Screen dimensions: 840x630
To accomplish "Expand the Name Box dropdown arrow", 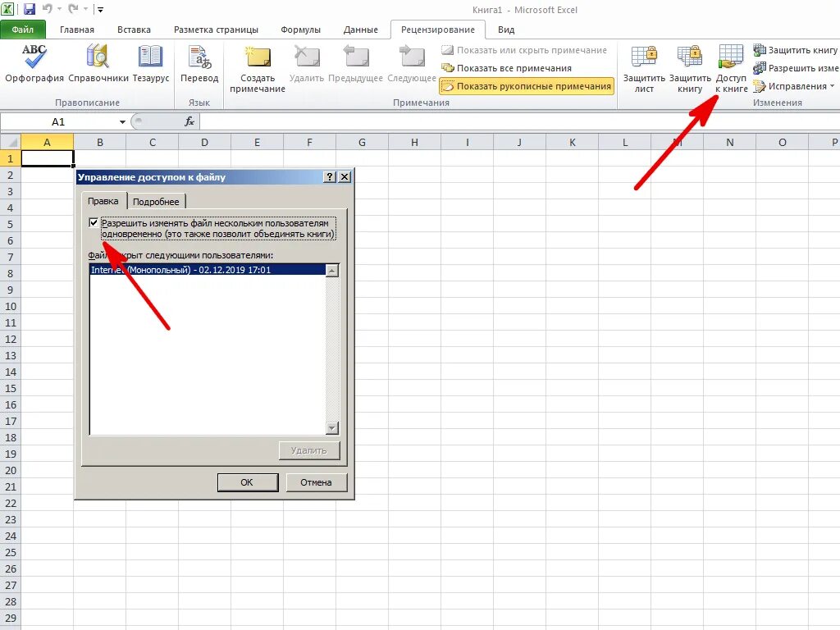I will pos(123,122).
